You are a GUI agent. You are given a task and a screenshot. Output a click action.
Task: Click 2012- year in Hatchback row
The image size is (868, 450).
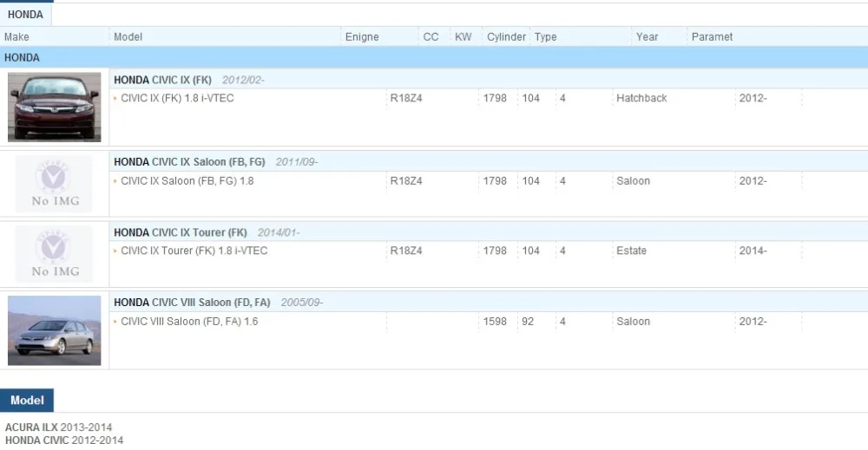coord(753,98)
